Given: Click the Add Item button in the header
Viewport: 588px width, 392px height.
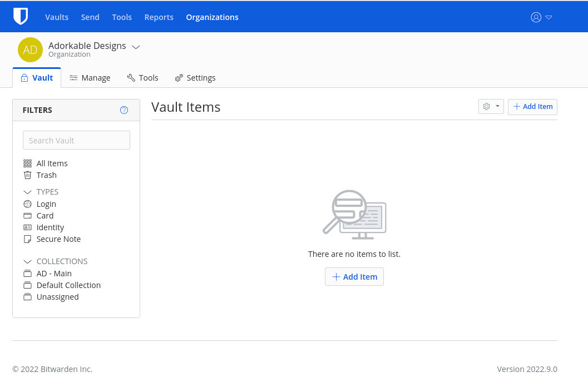Looking at the screenshot, I should (x=532, y=107).
